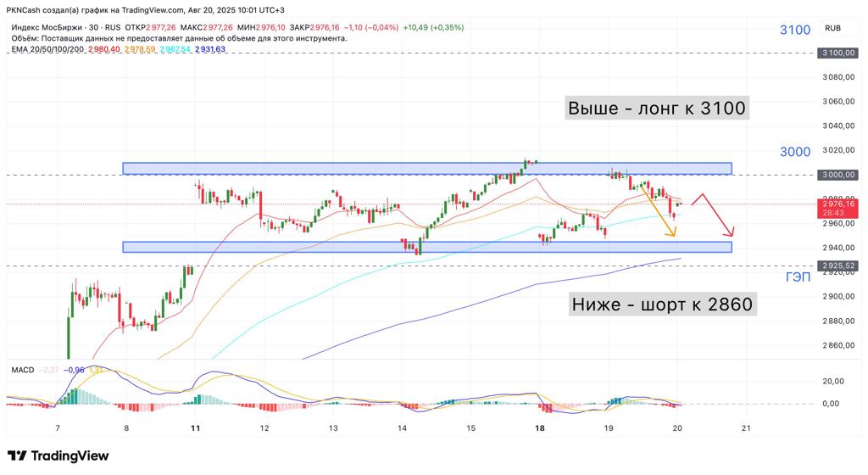The width and height of the screenshot is (868, 475).
Task: Click date 18 on the time axis
Action: coord(540,428)
